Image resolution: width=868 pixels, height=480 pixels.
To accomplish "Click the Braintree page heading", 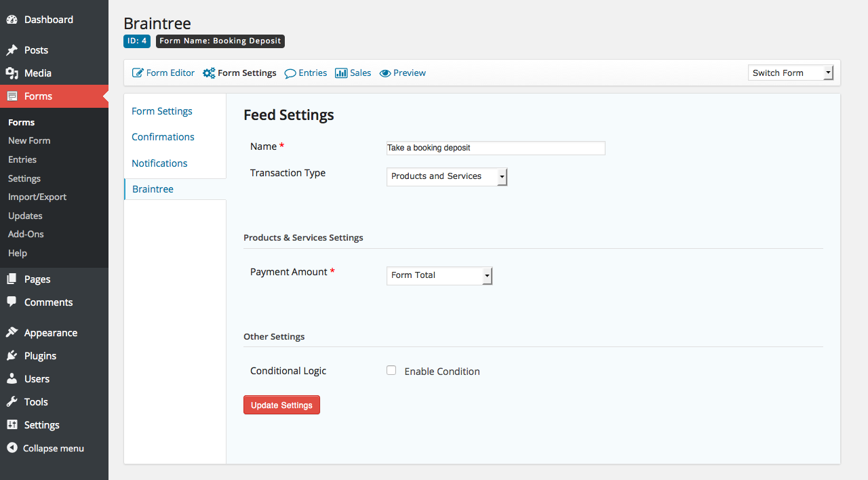I will point(157,23).
